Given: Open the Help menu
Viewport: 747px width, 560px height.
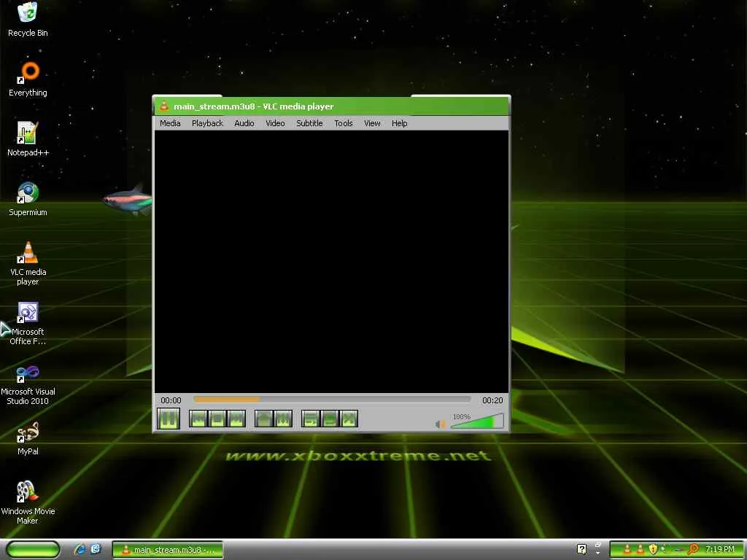Looking at the screenshot, I should (400, 123).
